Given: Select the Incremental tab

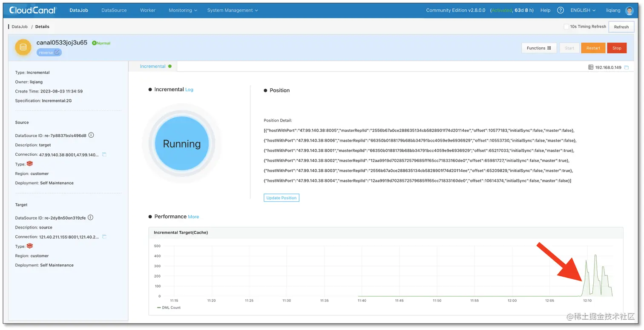Looking at the screenshot, I should (152, 66).
